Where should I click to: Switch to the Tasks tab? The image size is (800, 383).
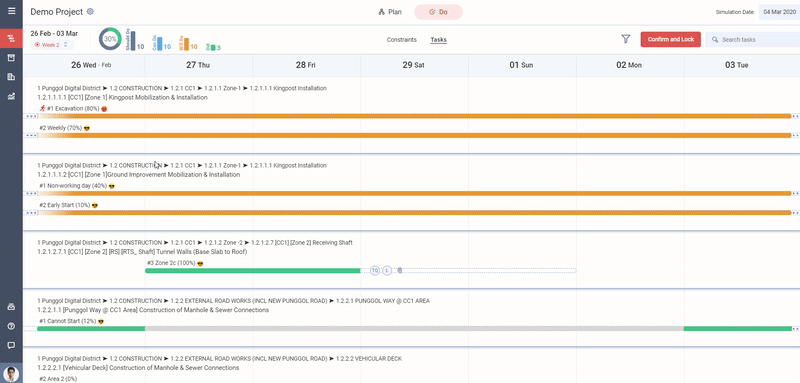tap(438, 40)
